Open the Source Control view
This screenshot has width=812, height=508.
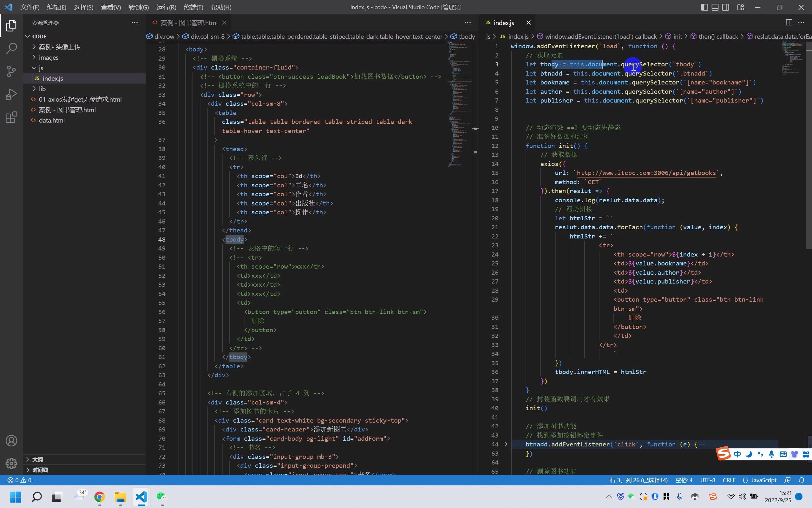pos(11,71)
